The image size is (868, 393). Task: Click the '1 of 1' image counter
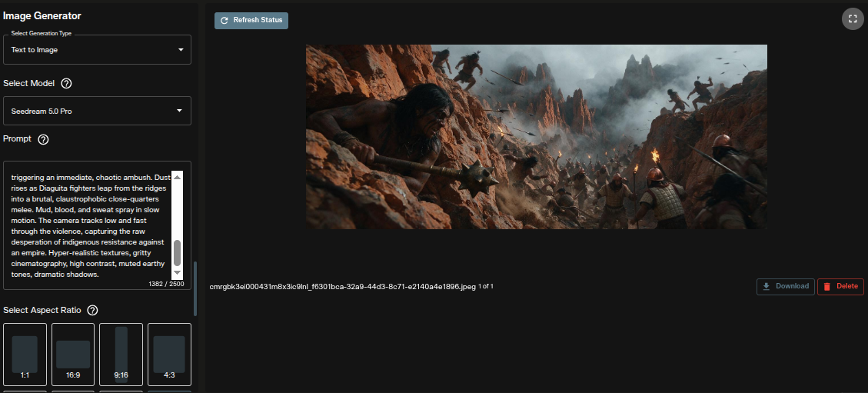tap(485, 287)
